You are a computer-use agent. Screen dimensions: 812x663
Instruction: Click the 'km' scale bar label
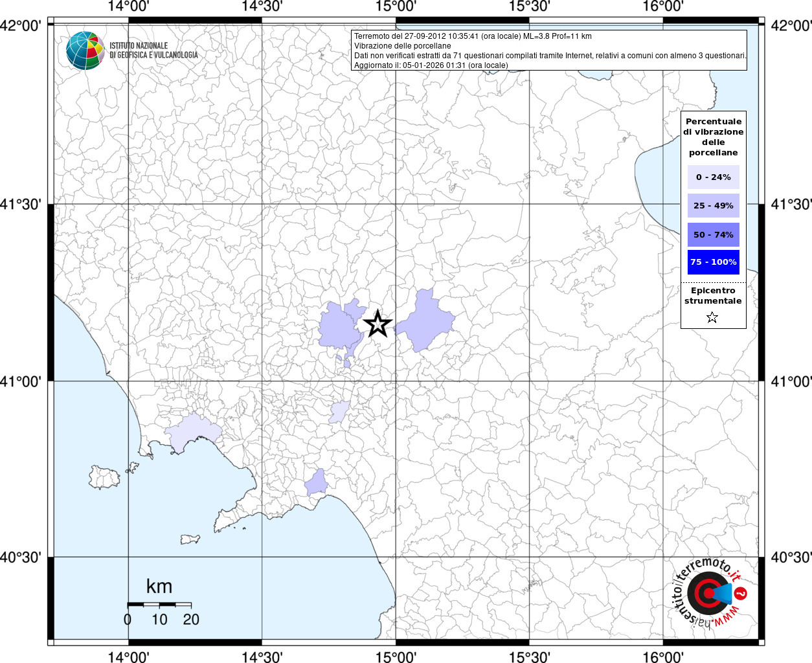click(x=159, y=587)
